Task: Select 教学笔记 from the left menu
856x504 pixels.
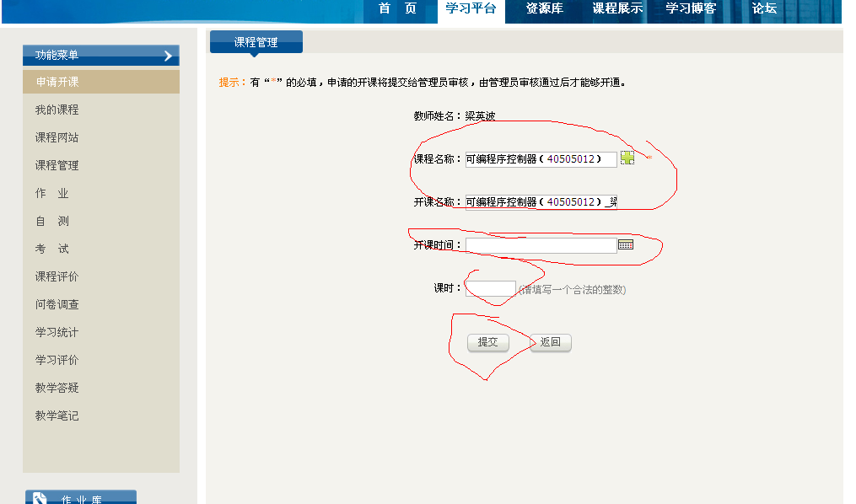Action: (57, 416)
